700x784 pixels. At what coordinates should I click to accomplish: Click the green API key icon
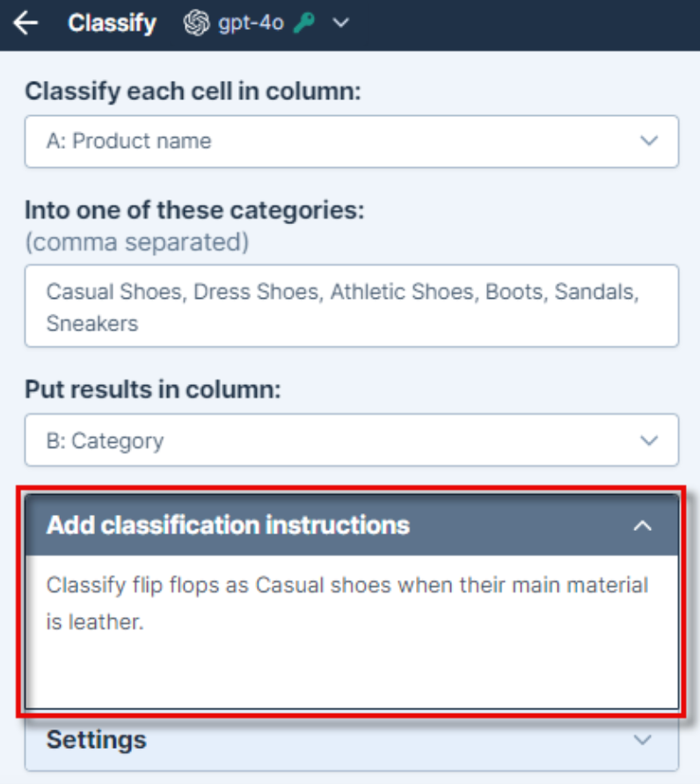(304, 23)
